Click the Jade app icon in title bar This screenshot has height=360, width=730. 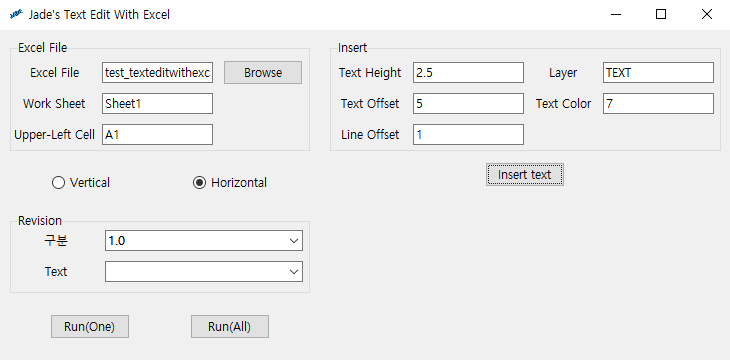tap(16, 15)
